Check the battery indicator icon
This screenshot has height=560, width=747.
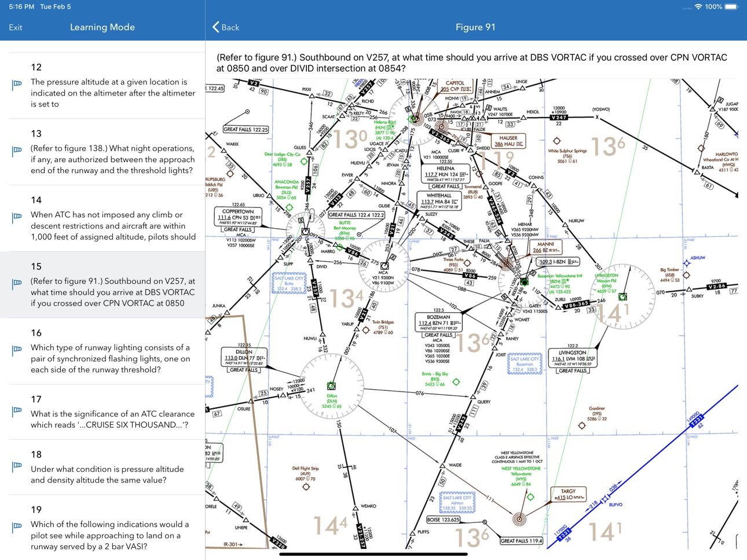click(731, 7)
